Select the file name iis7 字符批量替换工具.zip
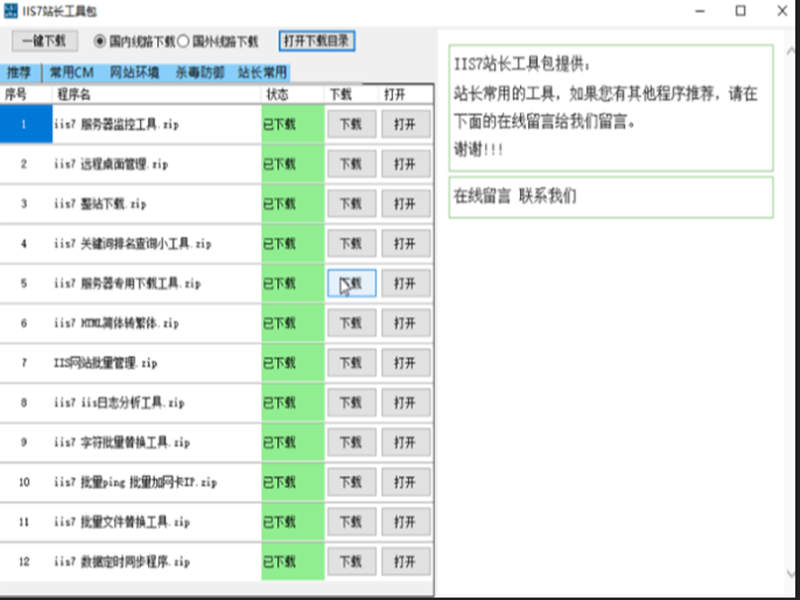Viewport: 800px width, 600px height. click(x=122, y=443)
